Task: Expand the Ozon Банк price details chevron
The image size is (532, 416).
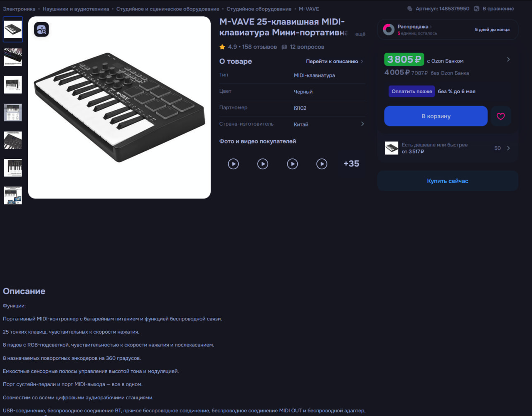Action: tap(508, 59)
